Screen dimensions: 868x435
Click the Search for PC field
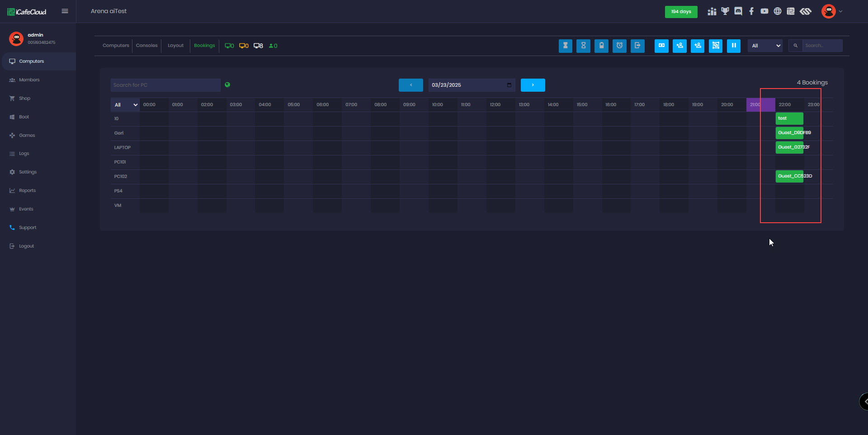[165, 85]
